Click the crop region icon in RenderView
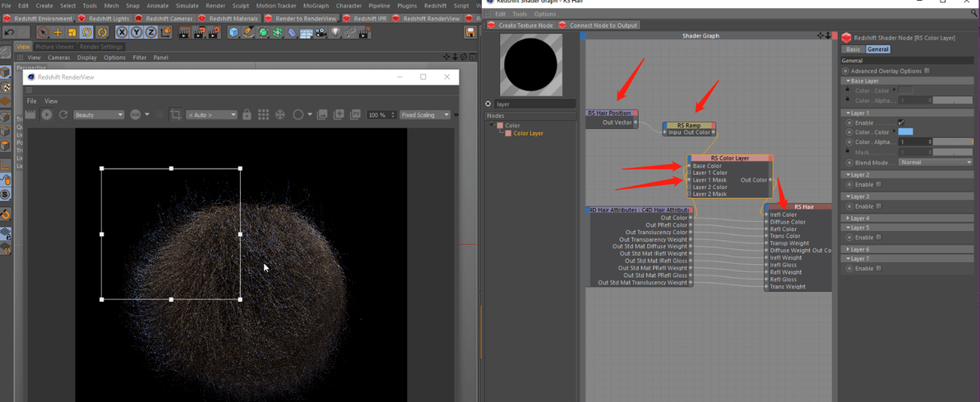 point(175,115)
